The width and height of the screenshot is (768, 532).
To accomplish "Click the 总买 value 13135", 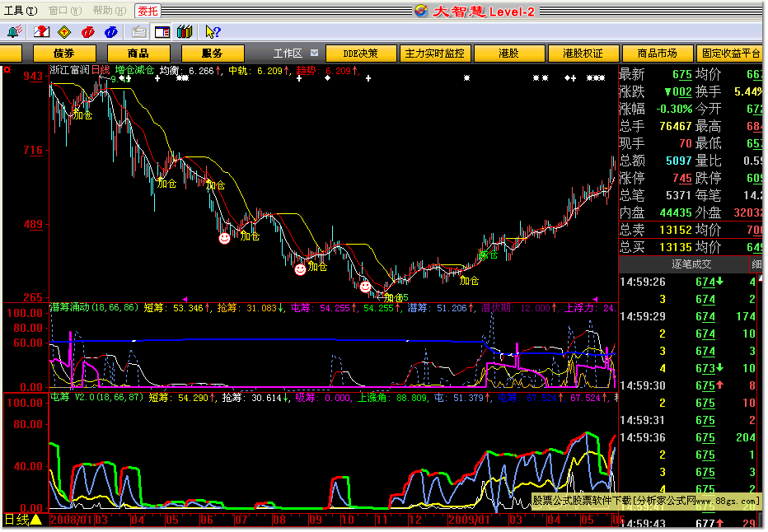I will pos(676,247).
